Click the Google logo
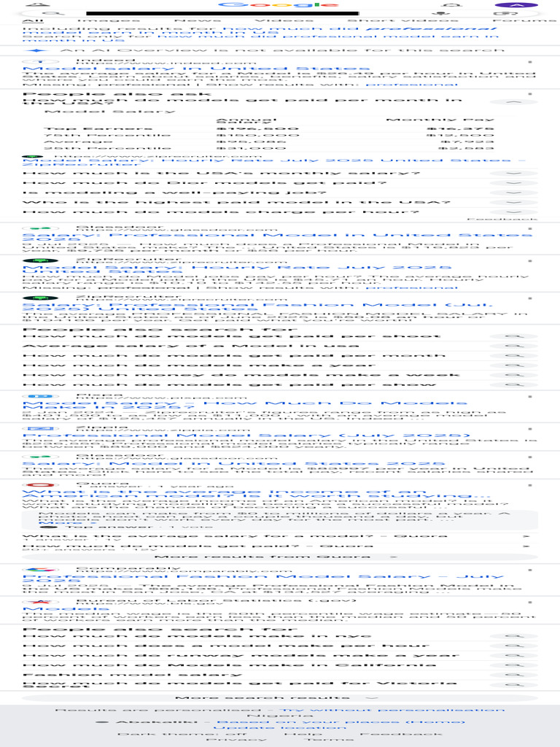560x747 pixels. pyautogui.click(x=278, y=5)
